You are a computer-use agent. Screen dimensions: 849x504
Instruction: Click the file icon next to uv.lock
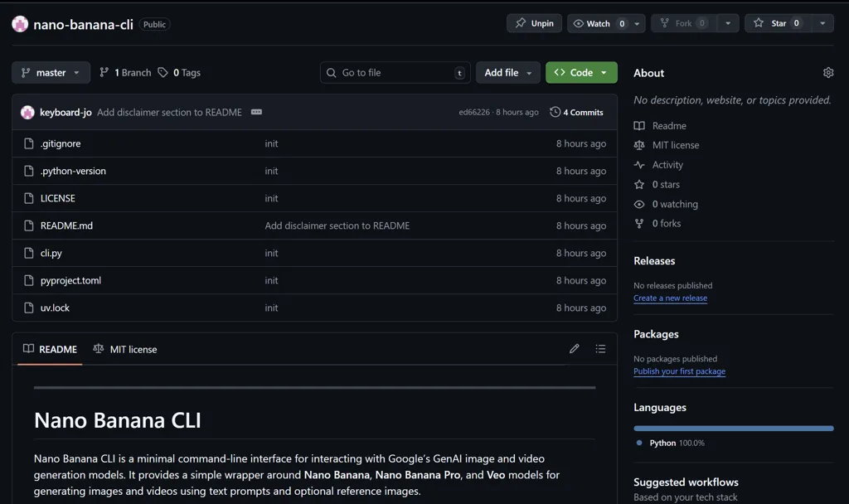[29, 308]
